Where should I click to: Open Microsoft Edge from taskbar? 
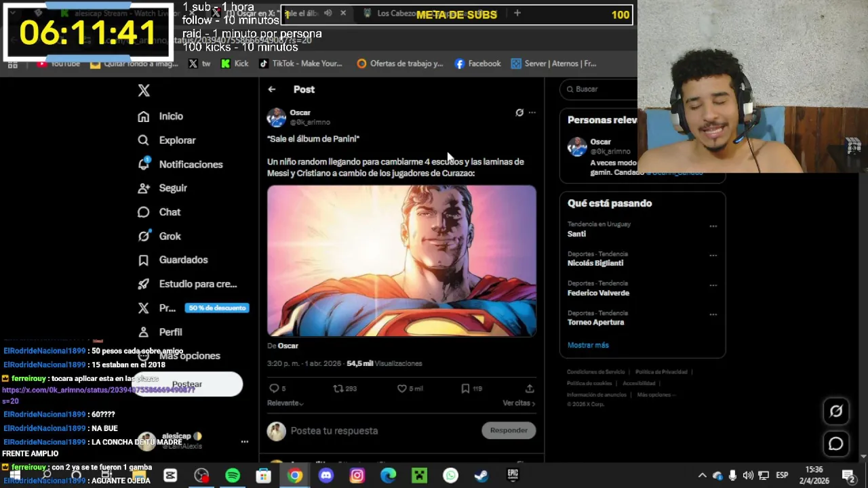tap(388, 476)
